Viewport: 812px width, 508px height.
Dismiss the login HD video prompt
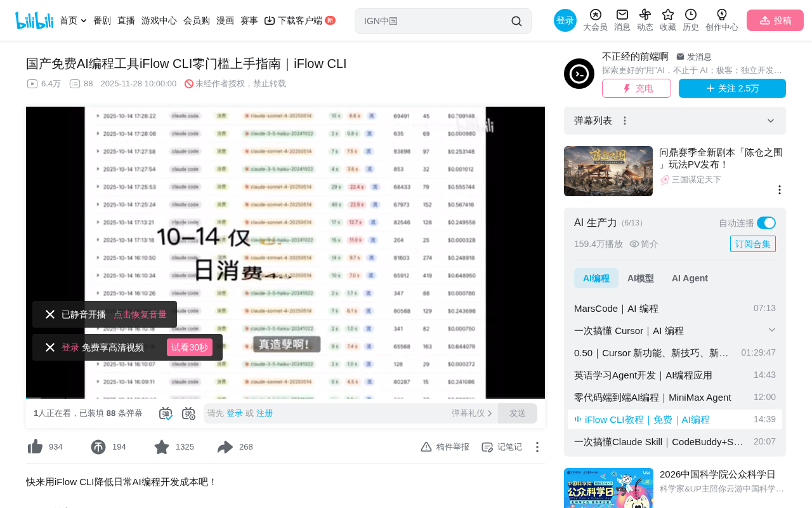50,347
